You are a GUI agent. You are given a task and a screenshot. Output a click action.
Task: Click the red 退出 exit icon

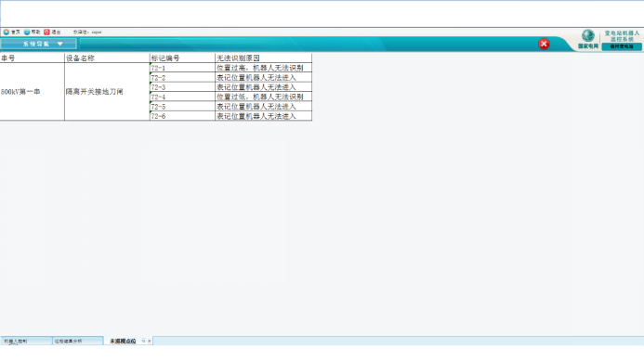pos(46,32)
